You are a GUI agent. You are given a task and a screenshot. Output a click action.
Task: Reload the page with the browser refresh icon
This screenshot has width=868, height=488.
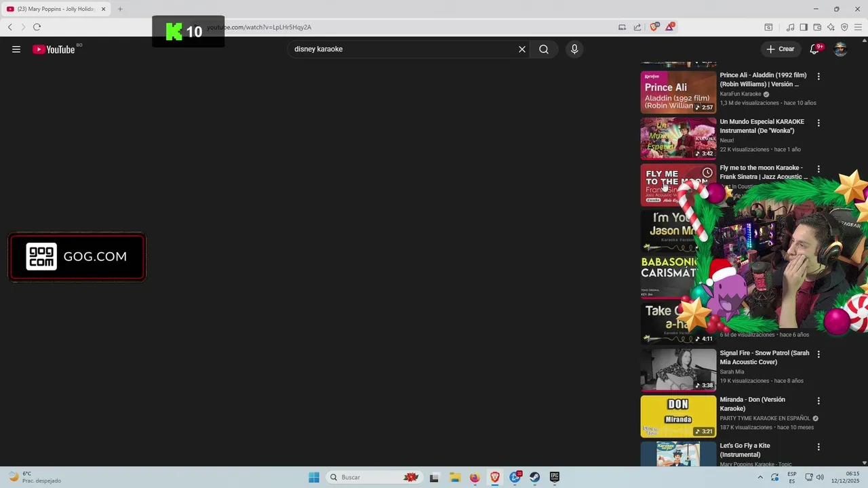pos(37,27)
